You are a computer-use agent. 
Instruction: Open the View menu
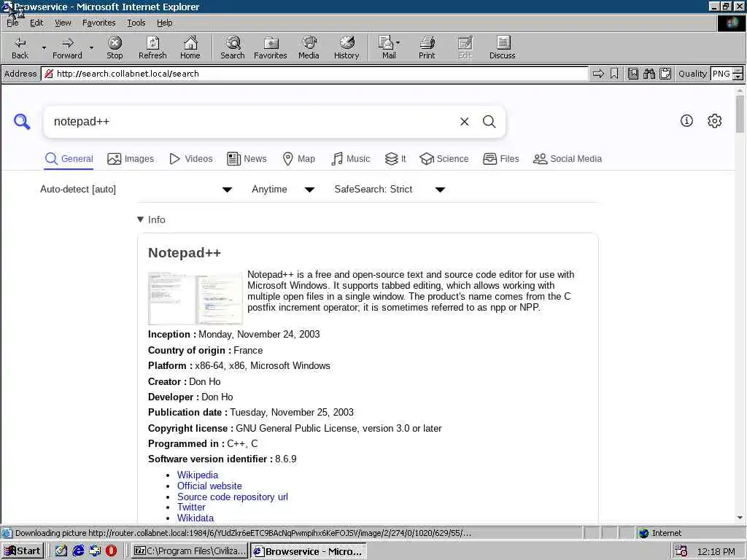[x=63, y=23]
